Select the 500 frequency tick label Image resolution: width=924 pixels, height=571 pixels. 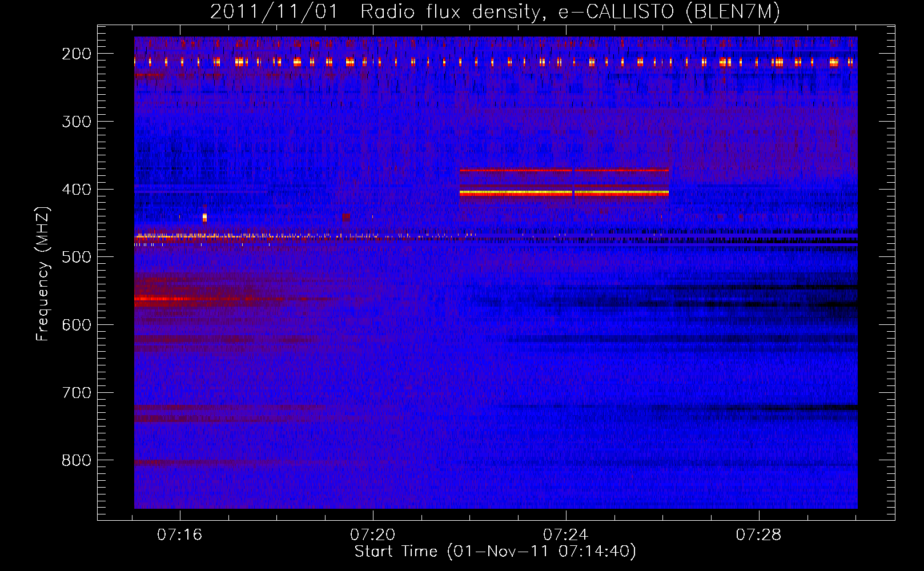[77, 257]
